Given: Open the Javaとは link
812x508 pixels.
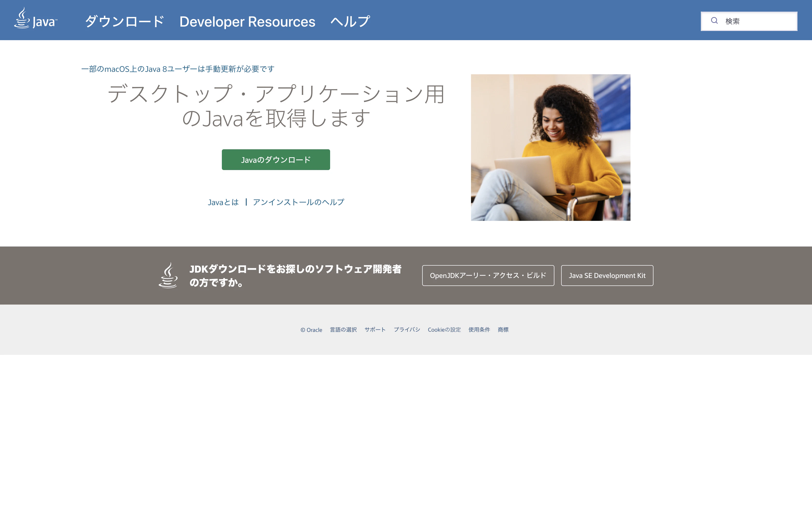Looking at the screenshot, I should tap(223, 202).
